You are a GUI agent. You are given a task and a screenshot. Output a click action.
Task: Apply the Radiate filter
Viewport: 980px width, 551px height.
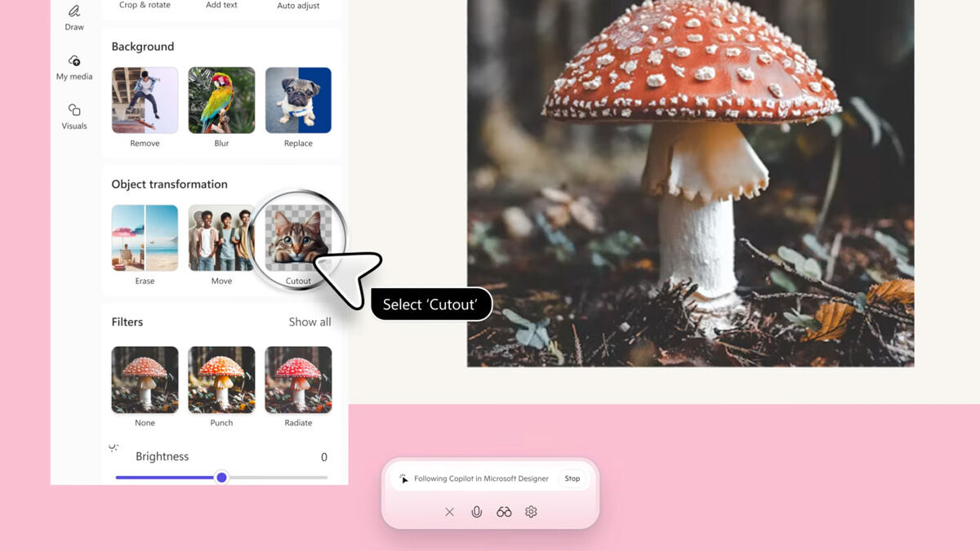coord(298,380)
